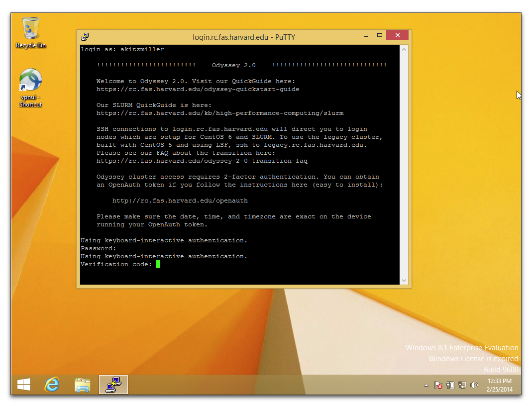Click 'Welcome to Odyssey 2.0' line

196,81
